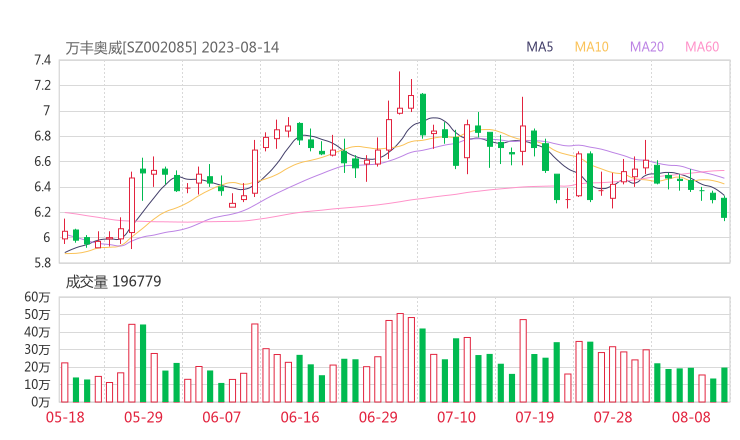The width and height of the screenshot is (740, 440).
Task: Select the tallest volume bar near 50万
Action: (400, 358)
